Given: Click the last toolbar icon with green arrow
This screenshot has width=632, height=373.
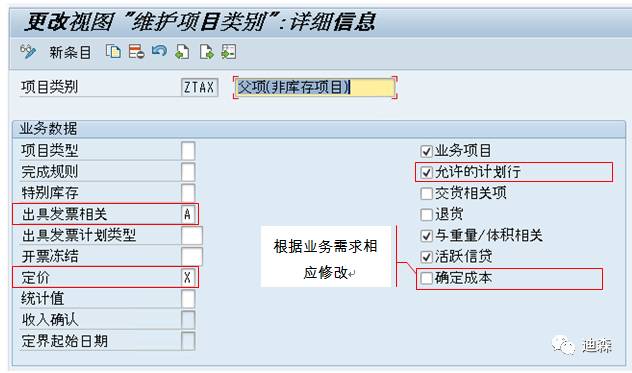Looking at the screenshot, I should pos(229,52).
